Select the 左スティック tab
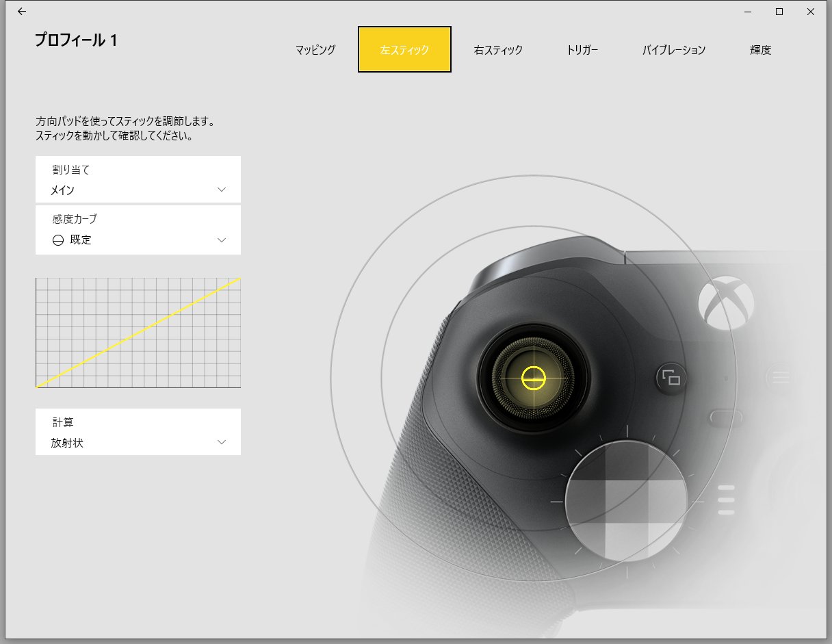 pyautogui.click(x=404, y=49)
